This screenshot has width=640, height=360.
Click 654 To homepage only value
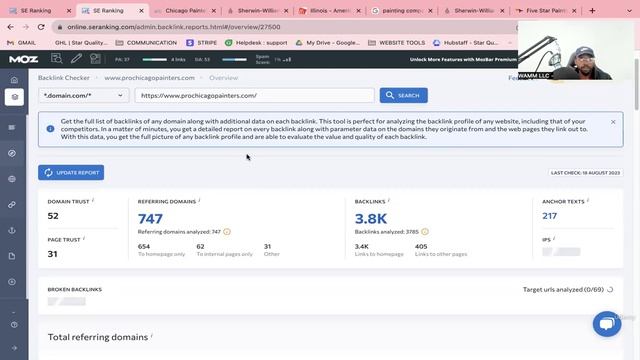144,247
